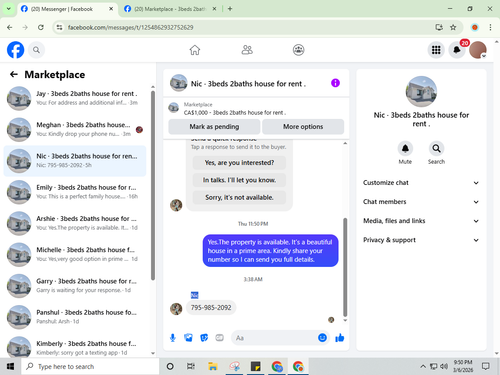Open Nic's large listing thumbnail in right panel
Screen dimensions: 500x375
421,92
